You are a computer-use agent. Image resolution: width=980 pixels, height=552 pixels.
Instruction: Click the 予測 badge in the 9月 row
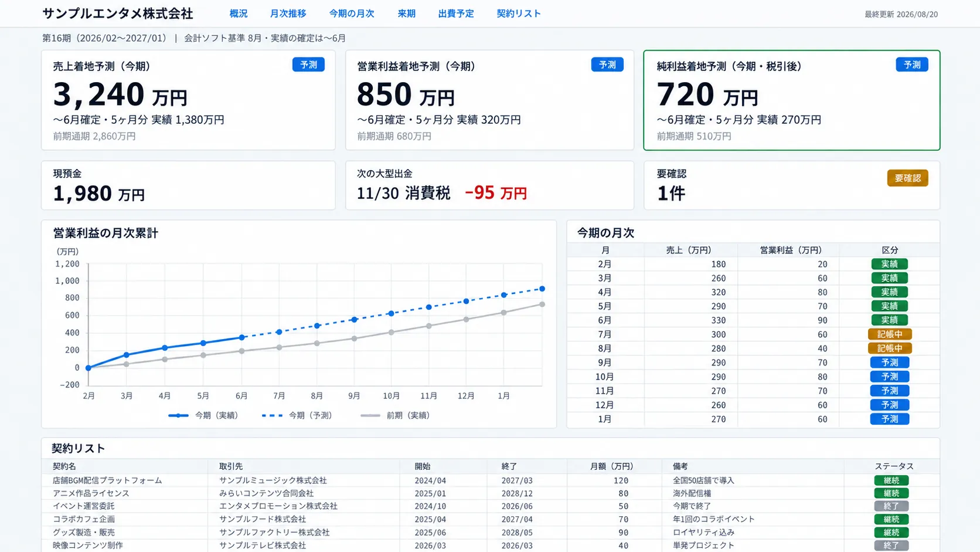(x=890, y=363)
